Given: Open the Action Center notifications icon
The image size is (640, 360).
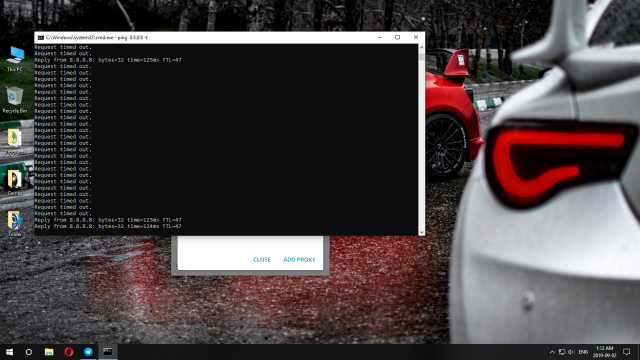Looking at the screenshot, I should click(x=627, y=352).
